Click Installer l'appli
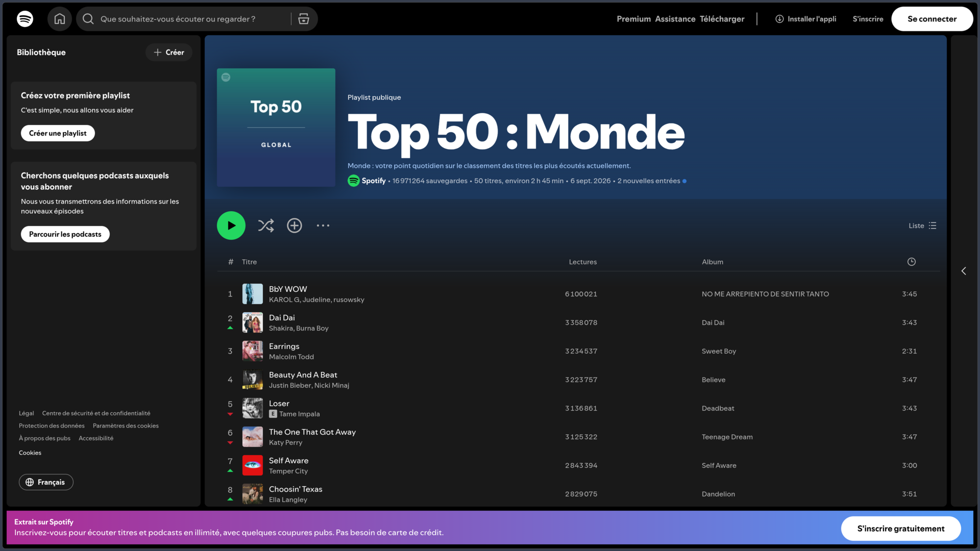 point(805,19)
